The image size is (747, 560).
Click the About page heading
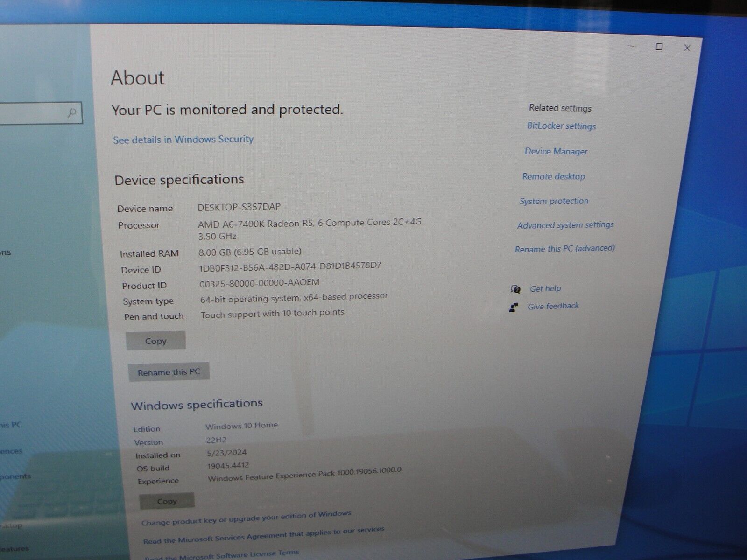pos(138,77)
